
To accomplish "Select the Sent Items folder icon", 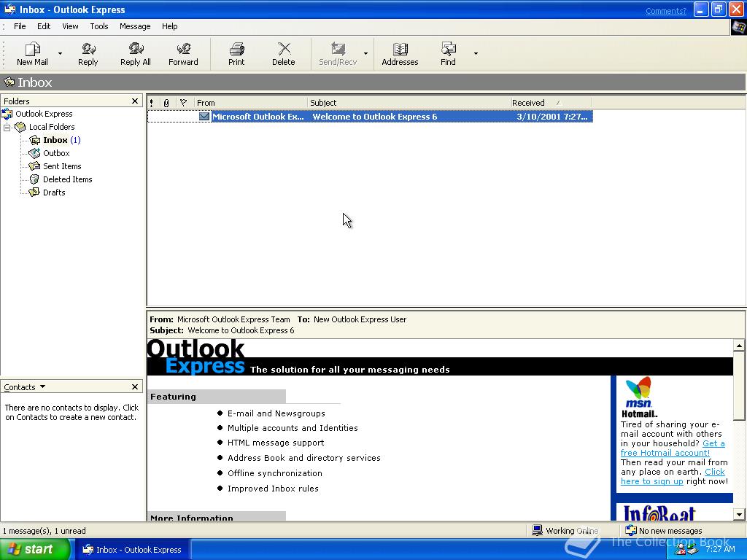I will pyautogui.click(x=35, y=166).
